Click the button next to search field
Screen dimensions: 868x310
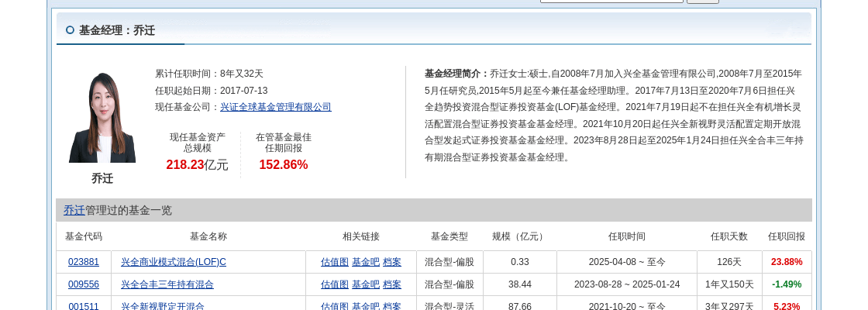(702, 2)
